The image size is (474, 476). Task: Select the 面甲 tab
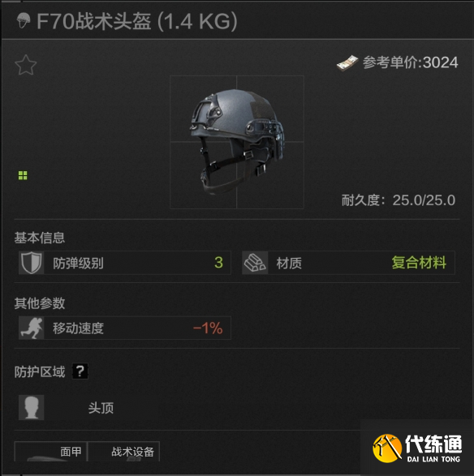click(x=51, y=452)
